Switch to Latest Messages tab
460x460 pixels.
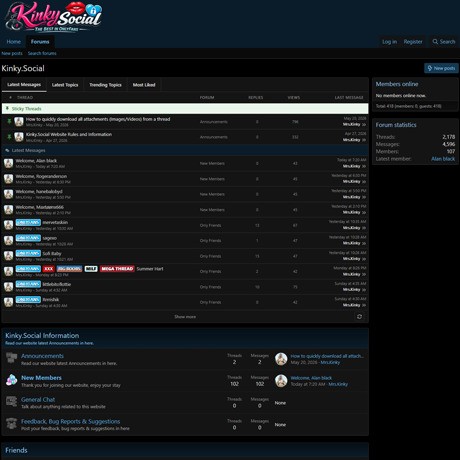(x=24, y=85)
